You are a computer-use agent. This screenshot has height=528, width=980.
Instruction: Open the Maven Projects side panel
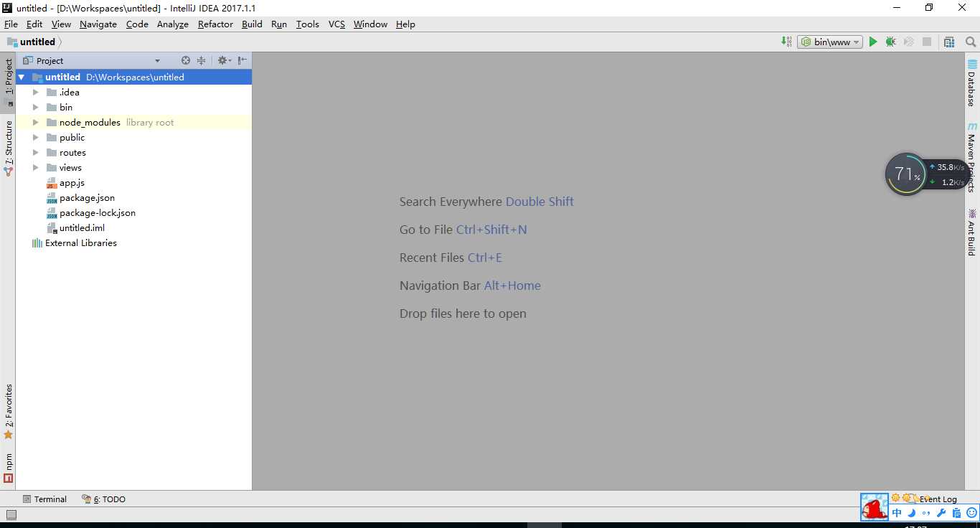(972, 157)
